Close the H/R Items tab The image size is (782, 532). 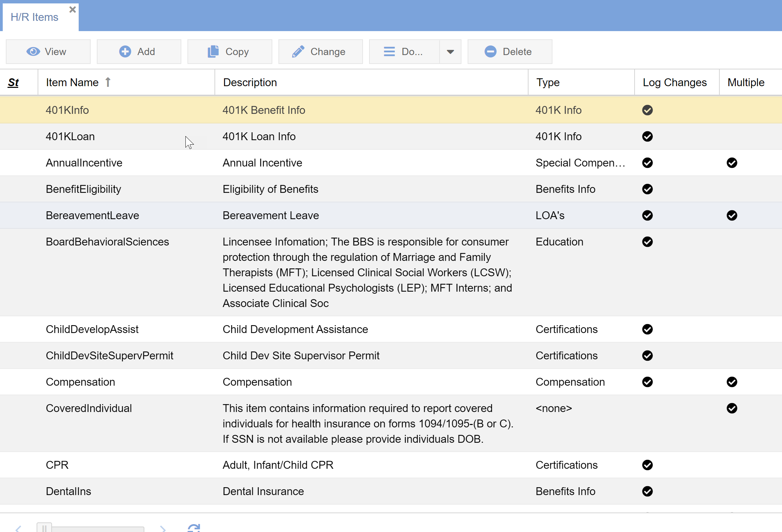[x=73, y=10]
